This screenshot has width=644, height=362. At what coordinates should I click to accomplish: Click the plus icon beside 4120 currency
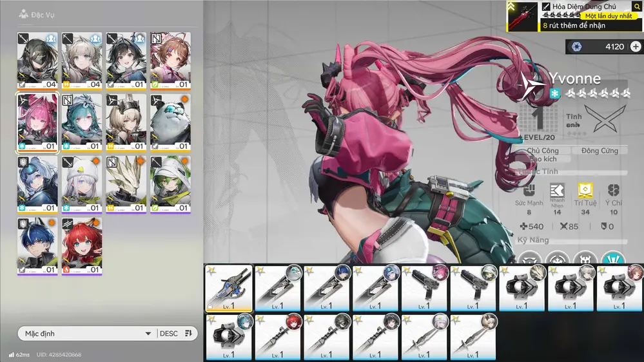(636, 46)
